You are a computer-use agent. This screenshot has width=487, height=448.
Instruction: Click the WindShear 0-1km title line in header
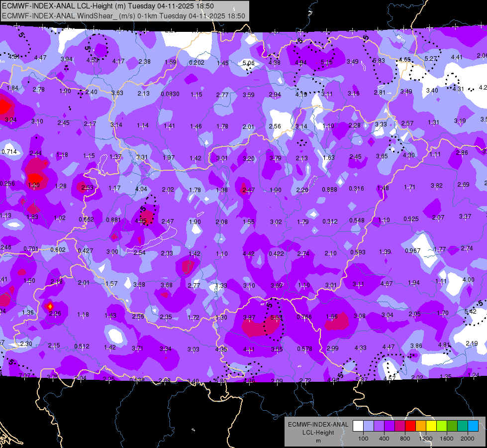point(123,16)
